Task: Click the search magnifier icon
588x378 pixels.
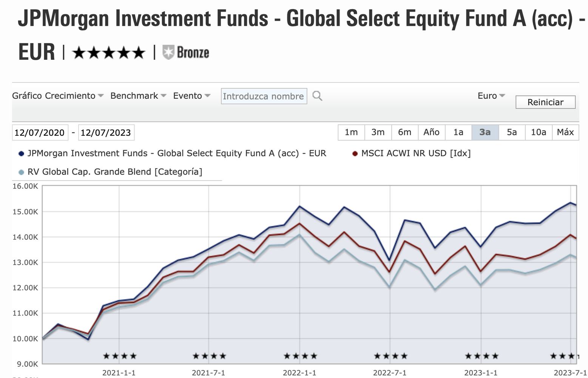Action: (x=317, y=96)
